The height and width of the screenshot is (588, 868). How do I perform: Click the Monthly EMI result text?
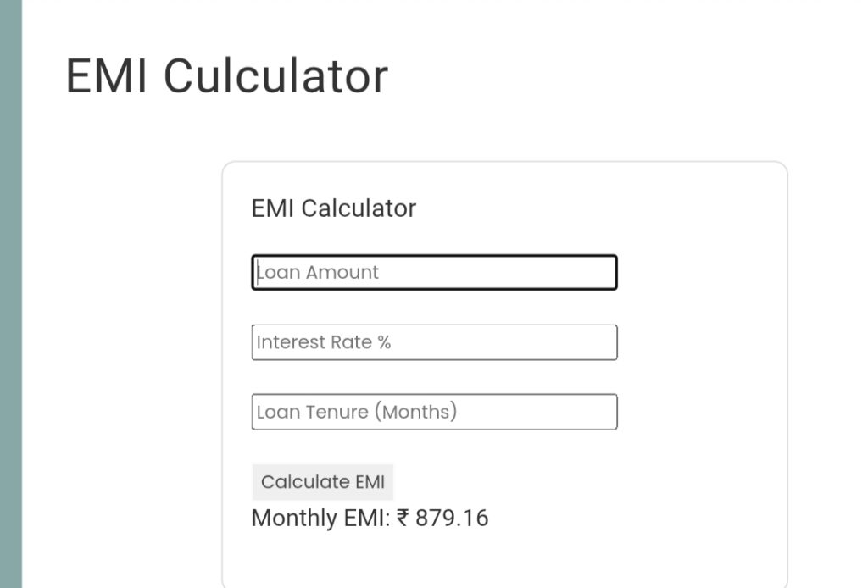tap(370, 517)
